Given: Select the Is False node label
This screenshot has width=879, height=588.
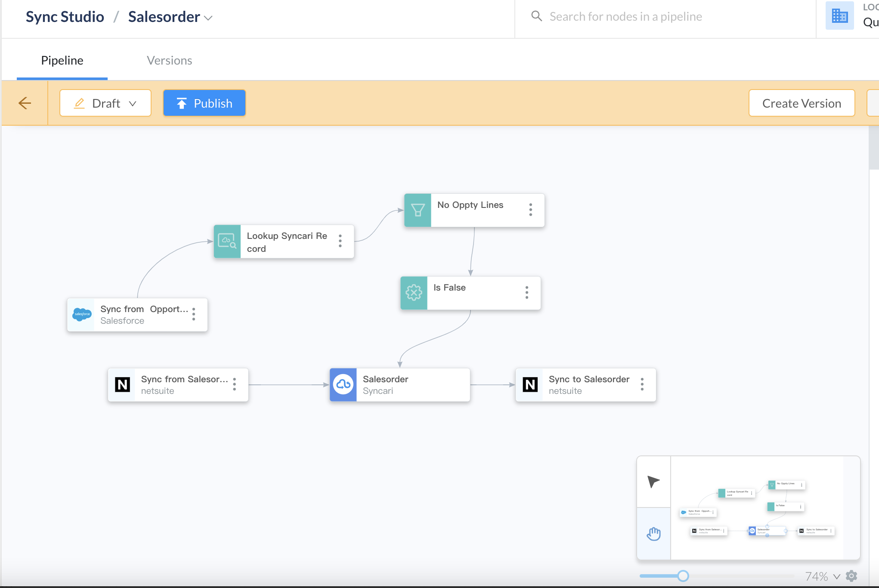Looking at the screenshot, I should point(449,288).
